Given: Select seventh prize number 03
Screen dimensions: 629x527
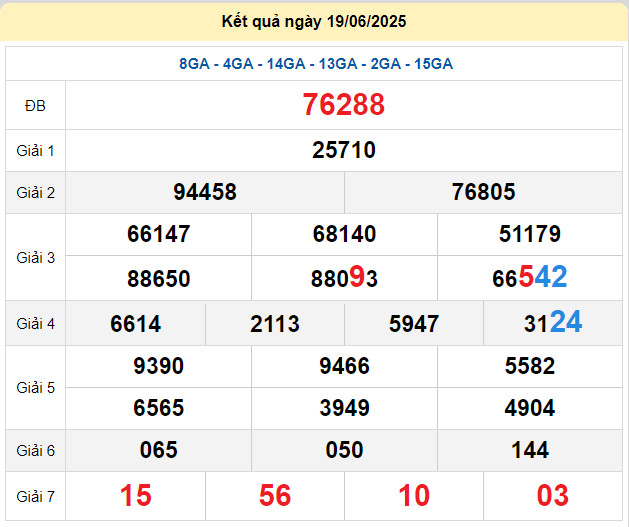Looking at the screenshot, I should click(x=553, y=495).
